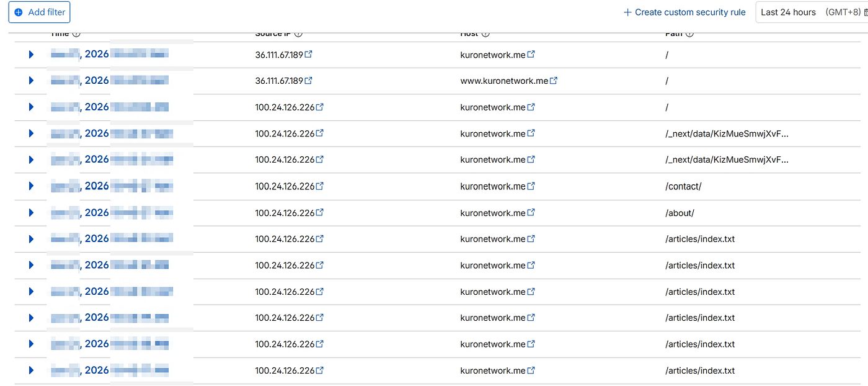Click info icon beside Source IP header
868x386 pixels.
(299, 34)
